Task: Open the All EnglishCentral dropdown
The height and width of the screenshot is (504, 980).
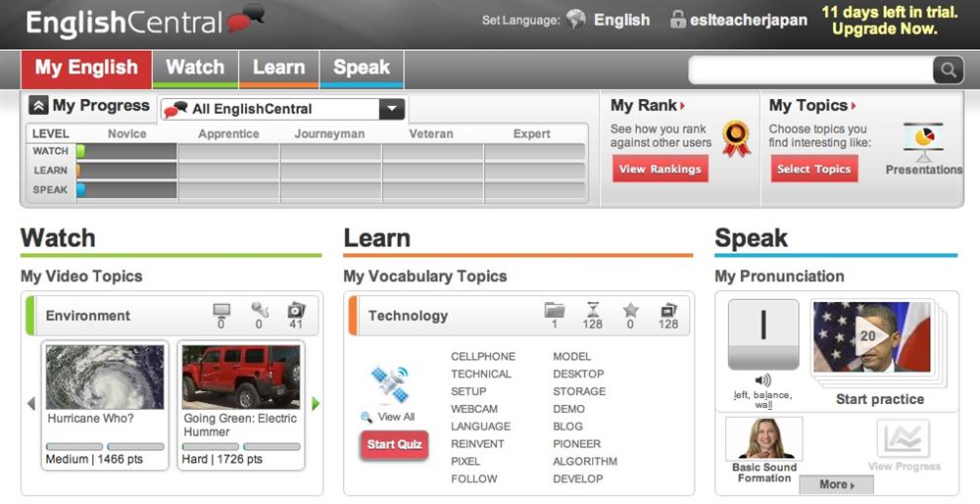Action: (x=283, y=109)
